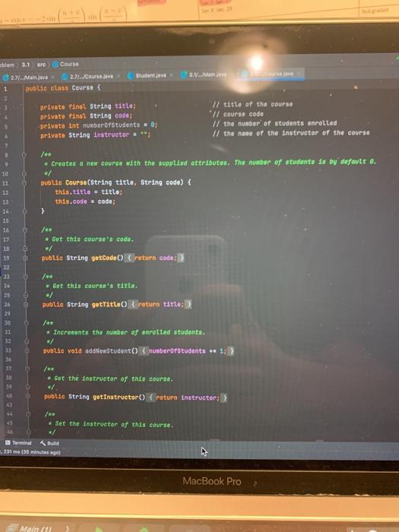Image resolution: width=399 pixels, height=532 pixels.
Task: Expand the getCode fold marker at line 19
Action: tap(25, 258)
